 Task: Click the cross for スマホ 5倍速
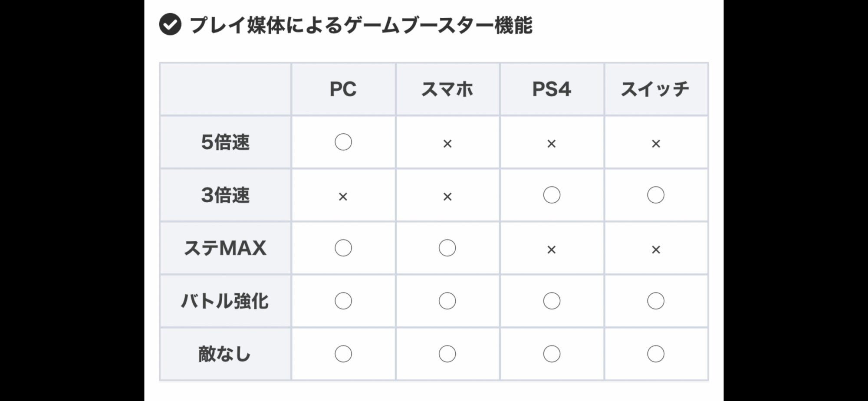tap(447, 144)
